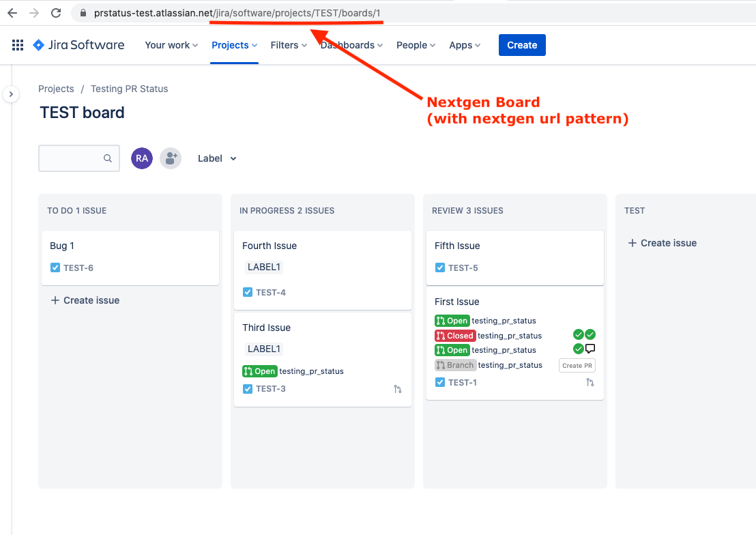Screen dimensions: 756x535
Task: Click the Create PR button
Action: pyautogui.click(x=577, y=366)
